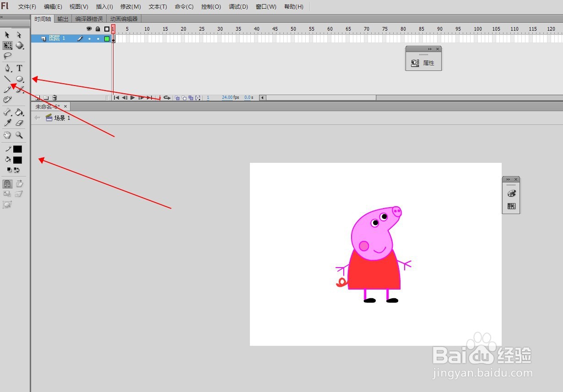Expand the color panel group double arrow
The width and height of the screenshot is (563, 392).
tap(508, 179)
